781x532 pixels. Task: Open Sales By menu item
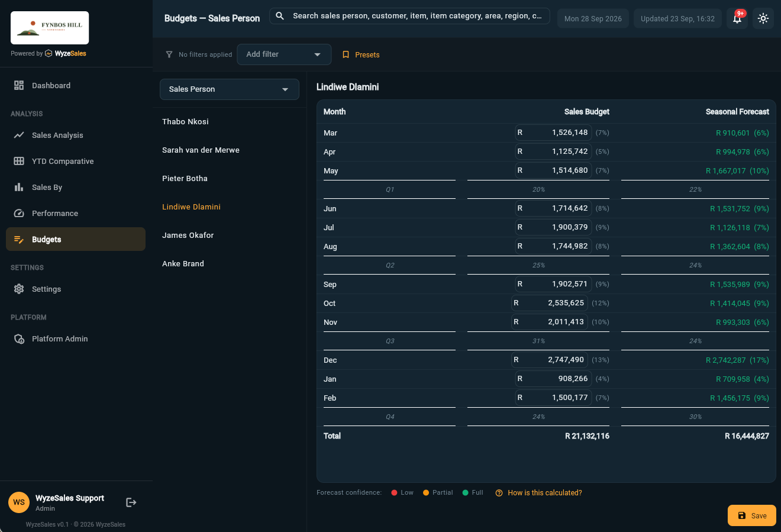(x=76, y=187)
